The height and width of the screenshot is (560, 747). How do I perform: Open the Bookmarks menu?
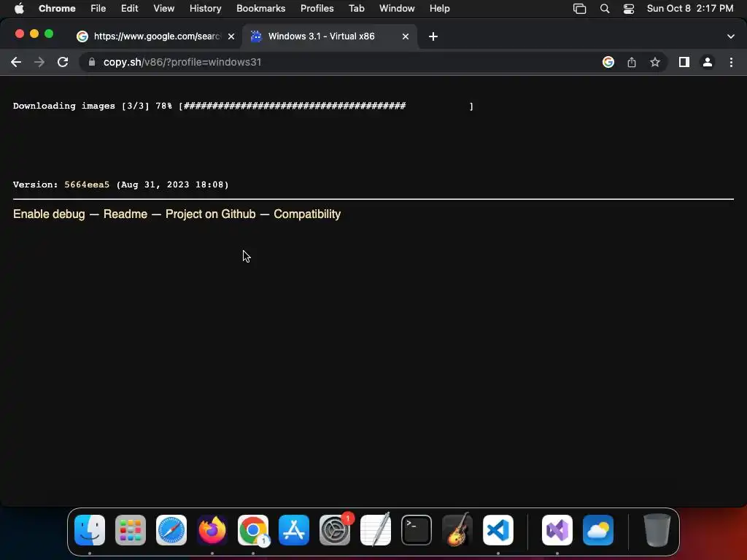tap(260, 8)
